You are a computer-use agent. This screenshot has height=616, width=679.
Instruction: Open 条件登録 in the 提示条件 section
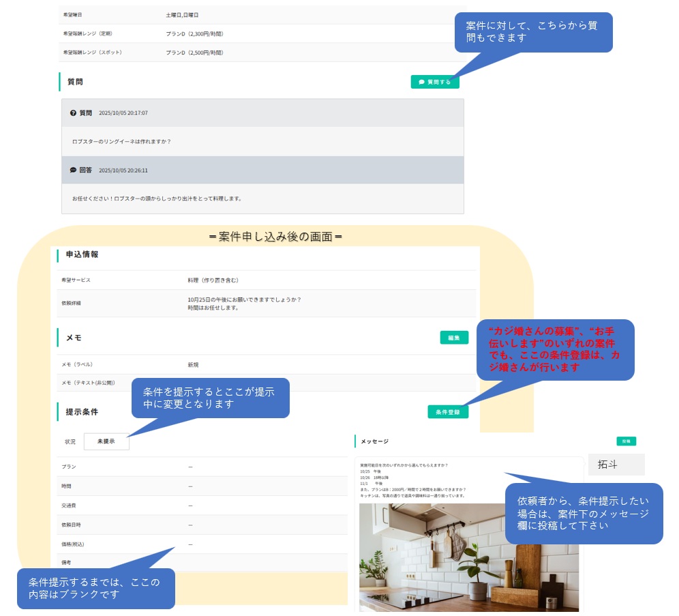(448, 412)
